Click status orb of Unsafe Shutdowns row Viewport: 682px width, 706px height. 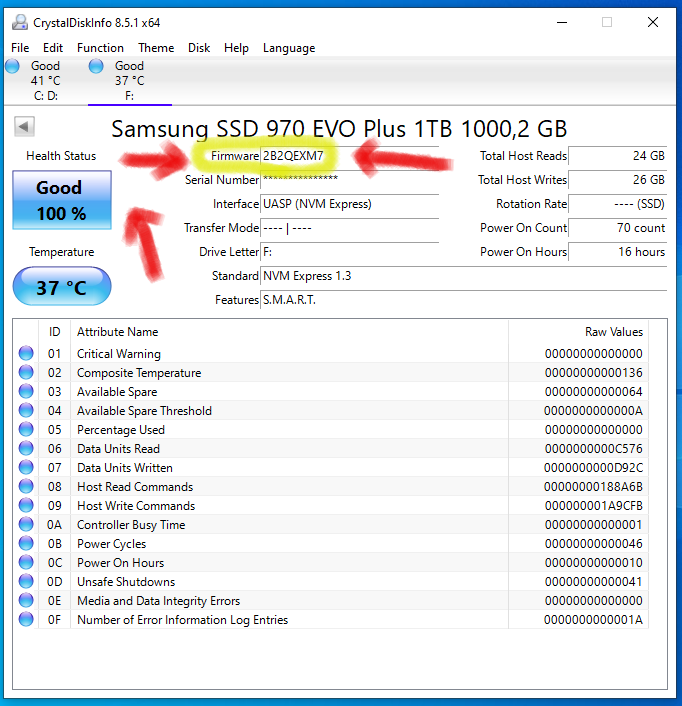click(x=26, y=581)
